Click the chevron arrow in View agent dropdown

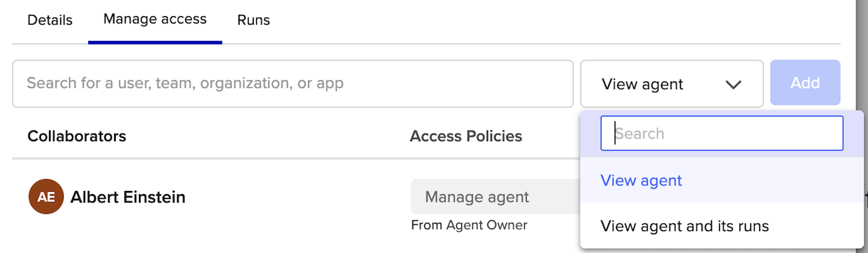tap(733, 84)
